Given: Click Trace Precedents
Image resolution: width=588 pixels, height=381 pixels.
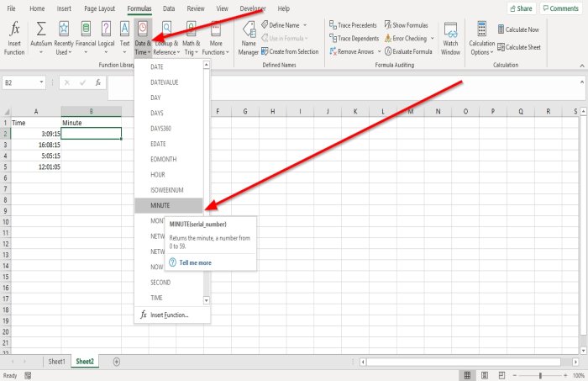Looking at the screenshot, I should [353, 25].
